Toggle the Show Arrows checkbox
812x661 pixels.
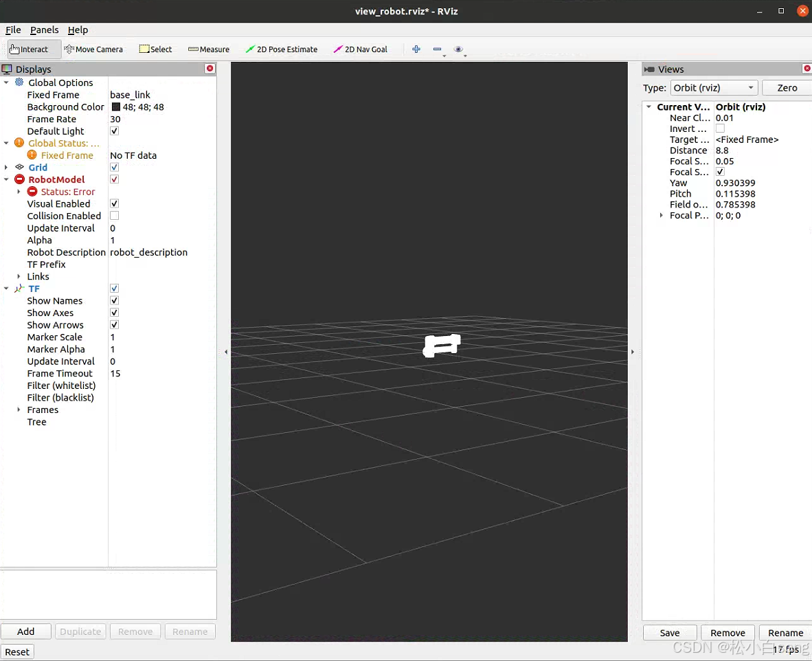pos(115,325)
